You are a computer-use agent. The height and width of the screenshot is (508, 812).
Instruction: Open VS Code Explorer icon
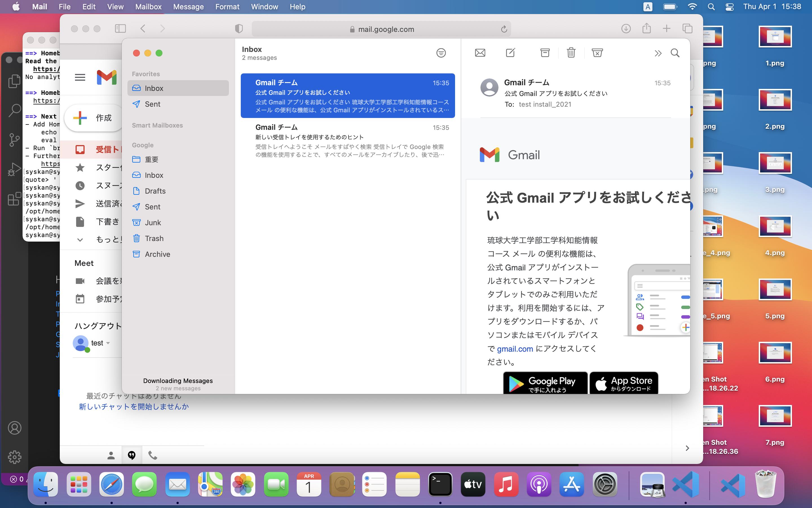(x=14, y=81)
